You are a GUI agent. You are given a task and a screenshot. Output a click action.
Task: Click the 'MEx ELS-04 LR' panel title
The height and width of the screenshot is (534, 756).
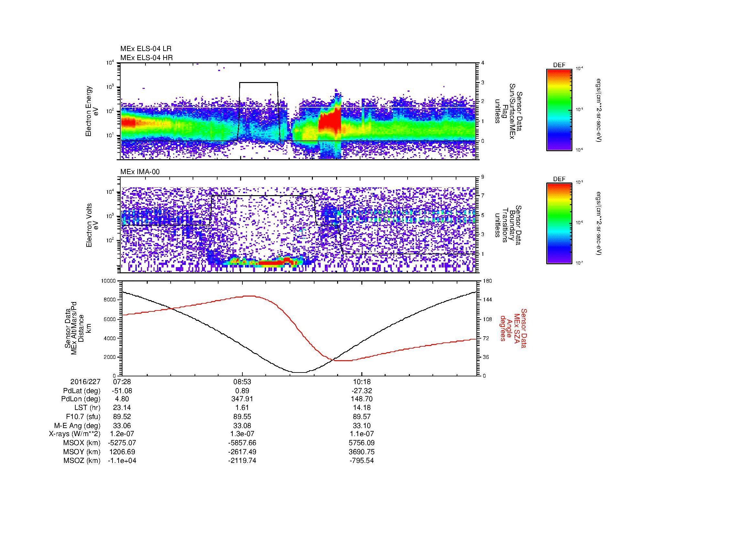[x=145, y=49]
